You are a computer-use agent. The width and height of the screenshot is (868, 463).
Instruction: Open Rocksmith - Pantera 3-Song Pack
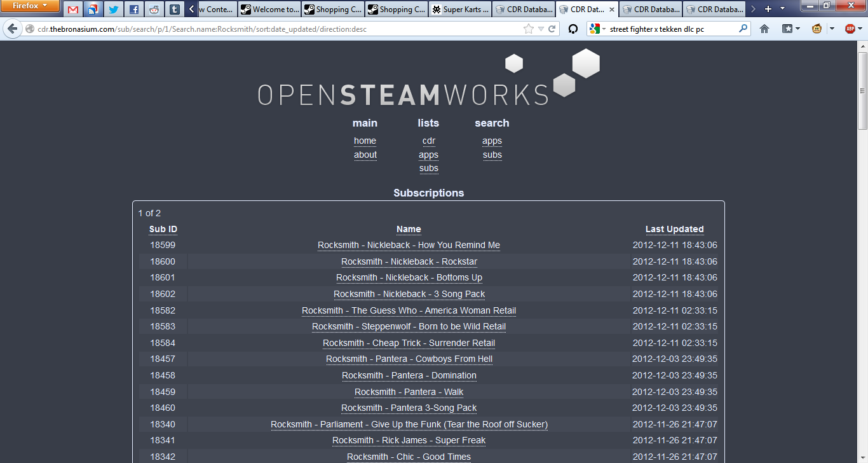(409, 408)
